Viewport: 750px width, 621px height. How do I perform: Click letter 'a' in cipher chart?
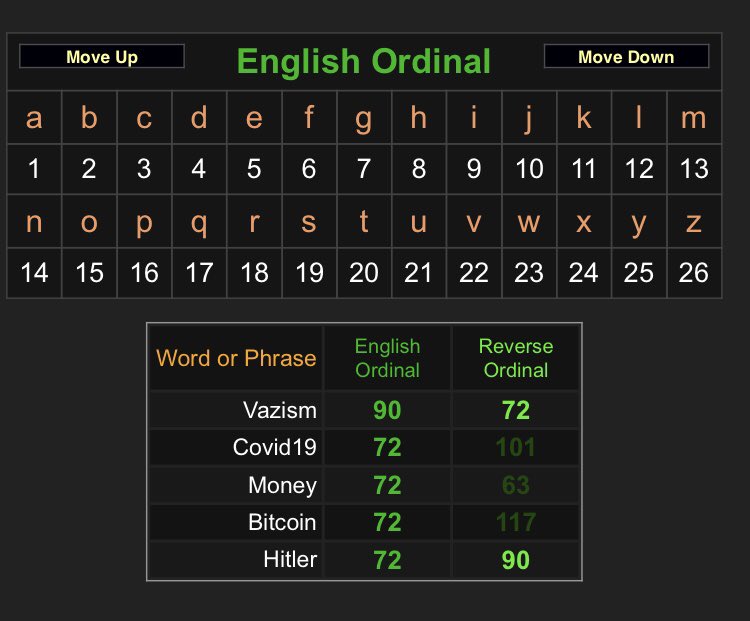(34, 117)
